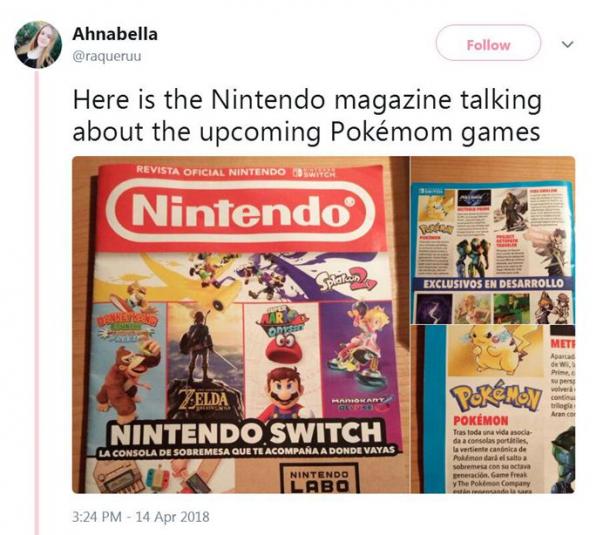Click Revista Oficial Nintendo header text

[211, 172]
